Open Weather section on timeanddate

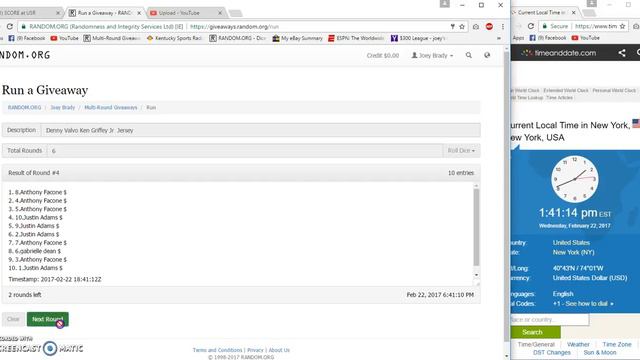578,344
